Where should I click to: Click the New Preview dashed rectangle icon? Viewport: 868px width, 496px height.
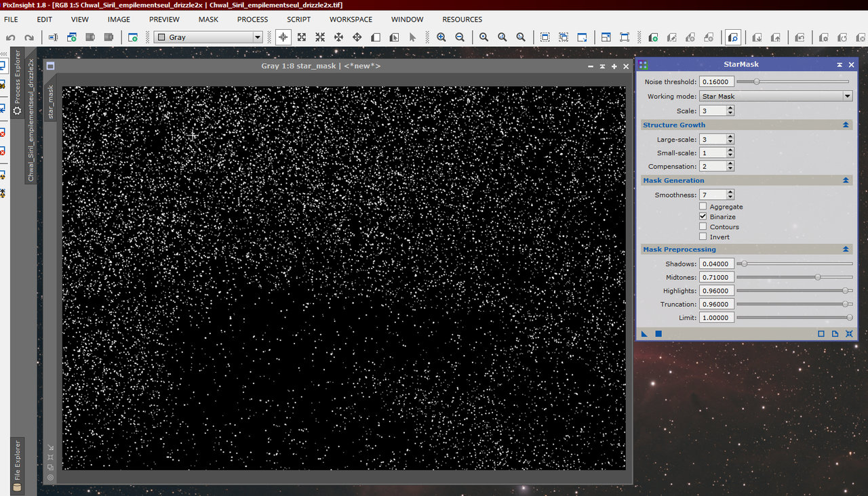pyautogui.click(x=545, y=37)
